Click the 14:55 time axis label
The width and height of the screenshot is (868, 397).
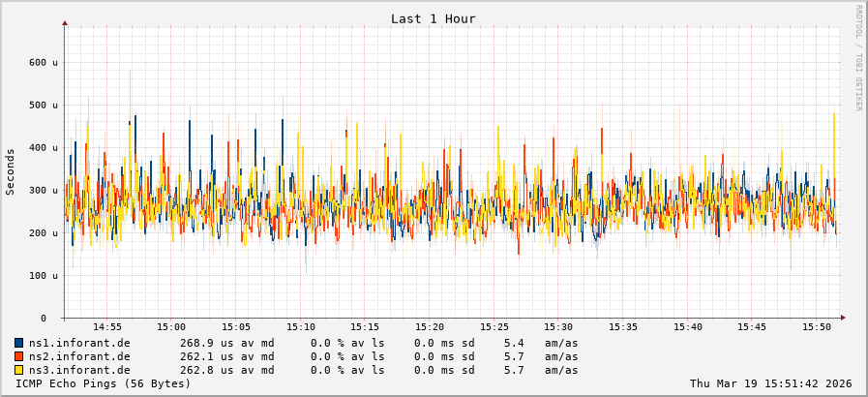click(106, 327)
